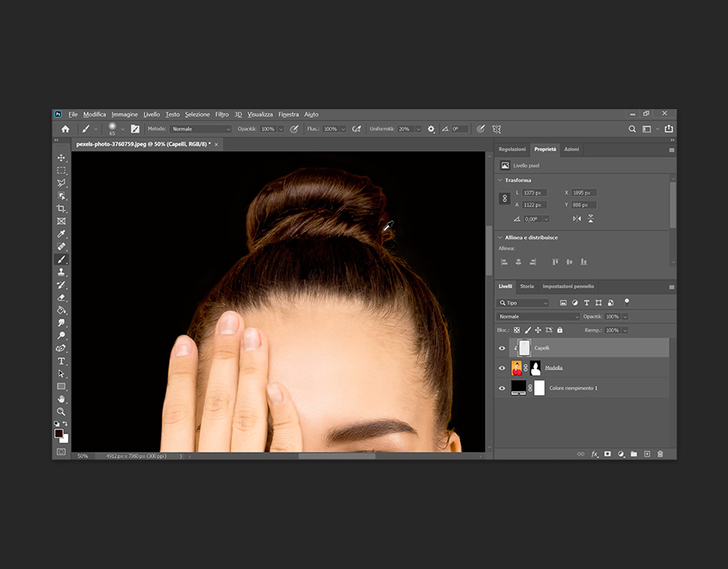Image resolution: width=728 pixels, height=569 pixels.
Task: Open the File menu
Action: tap(73, 115)
